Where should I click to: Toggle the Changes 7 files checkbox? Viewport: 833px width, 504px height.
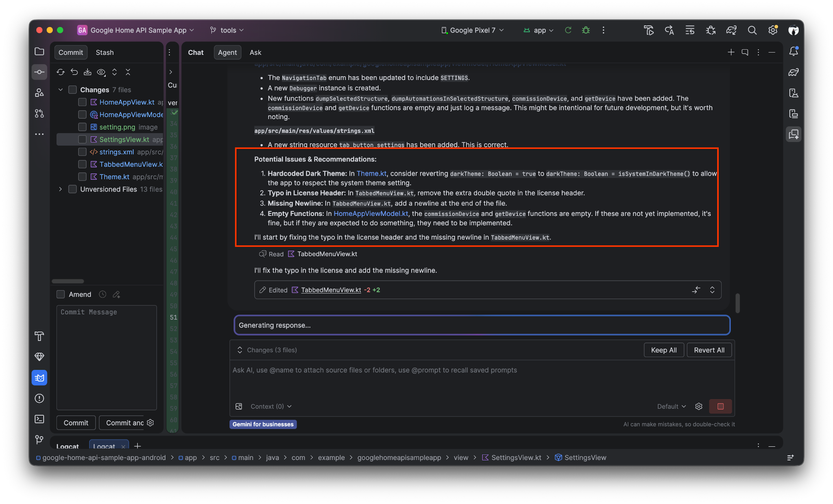click(x=72, y=89)
